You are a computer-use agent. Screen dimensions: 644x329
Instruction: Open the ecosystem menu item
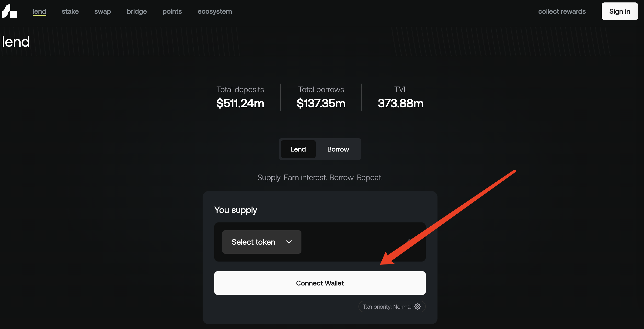tap(215, 11)
